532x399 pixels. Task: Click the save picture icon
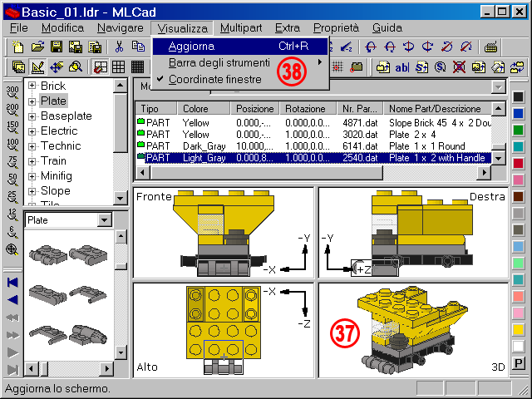76,47
